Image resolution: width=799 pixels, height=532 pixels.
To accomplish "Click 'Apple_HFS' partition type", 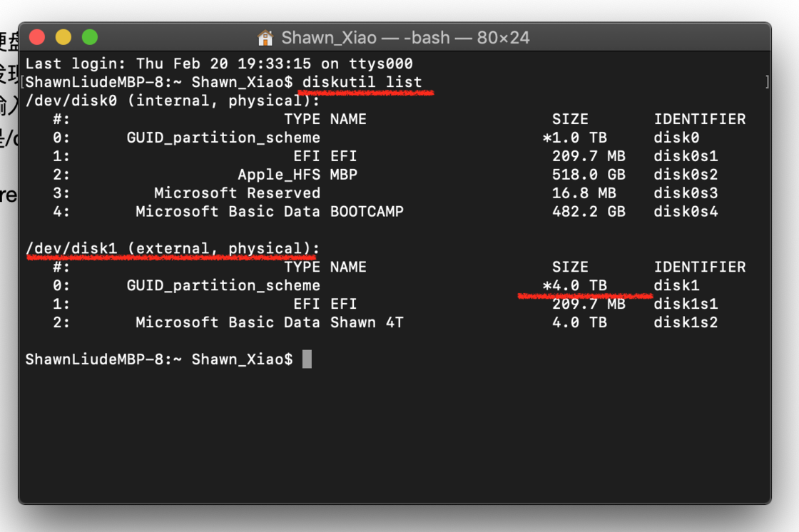I will tap(279, 174).
